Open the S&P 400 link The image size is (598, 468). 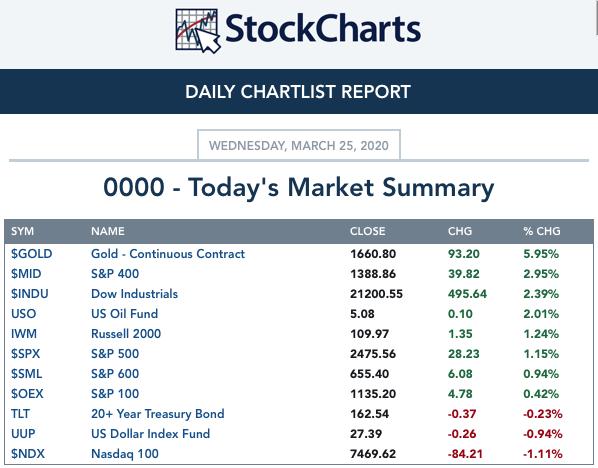click(115, 274)
